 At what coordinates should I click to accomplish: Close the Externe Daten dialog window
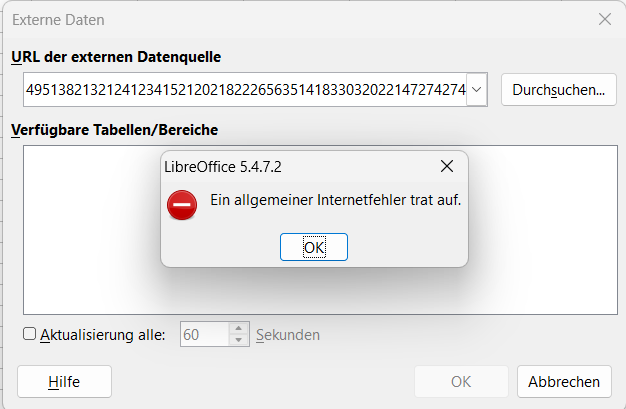click(605, 19)
